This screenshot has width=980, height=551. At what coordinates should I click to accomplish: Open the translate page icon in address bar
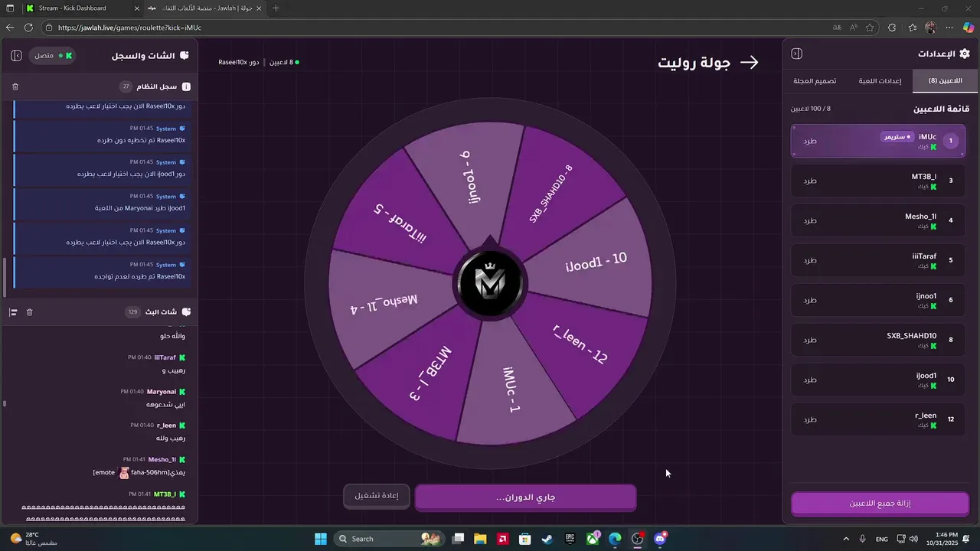[x=837, y=28]
